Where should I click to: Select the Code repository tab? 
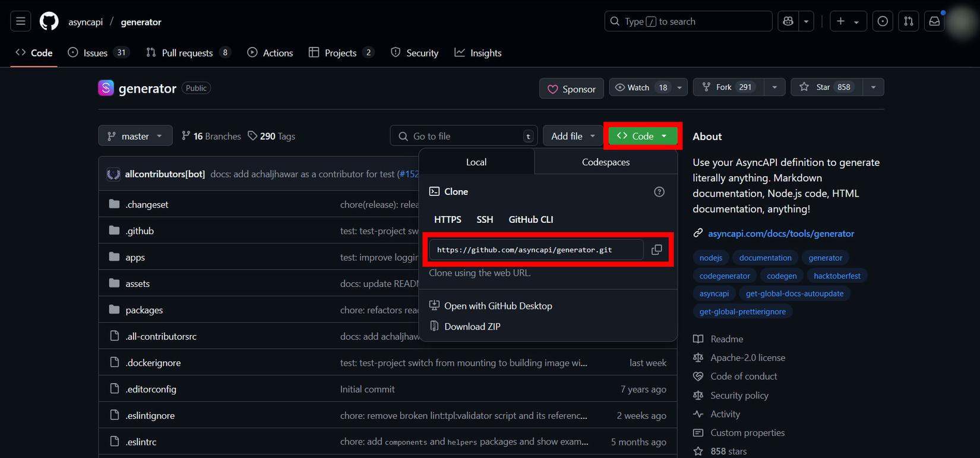(x=34, y=53)
